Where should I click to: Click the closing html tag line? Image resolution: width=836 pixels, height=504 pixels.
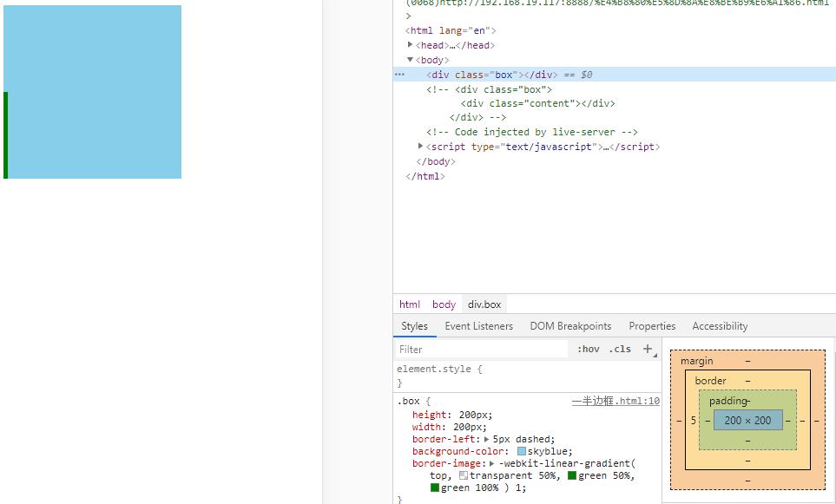pyautogui.click(x=425, y=176)
